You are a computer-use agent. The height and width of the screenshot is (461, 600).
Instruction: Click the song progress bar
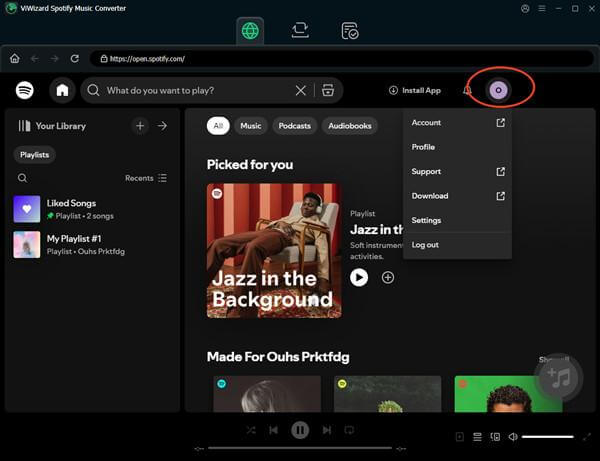pyautogui.click(x=300, y=448)
